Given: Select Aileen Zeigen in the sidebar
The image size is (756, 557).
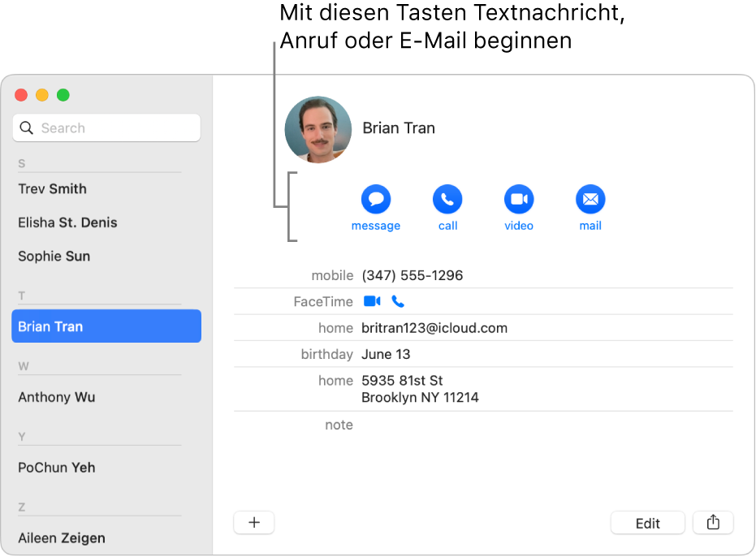Looking at the screenshot, I should click(62, 538).
